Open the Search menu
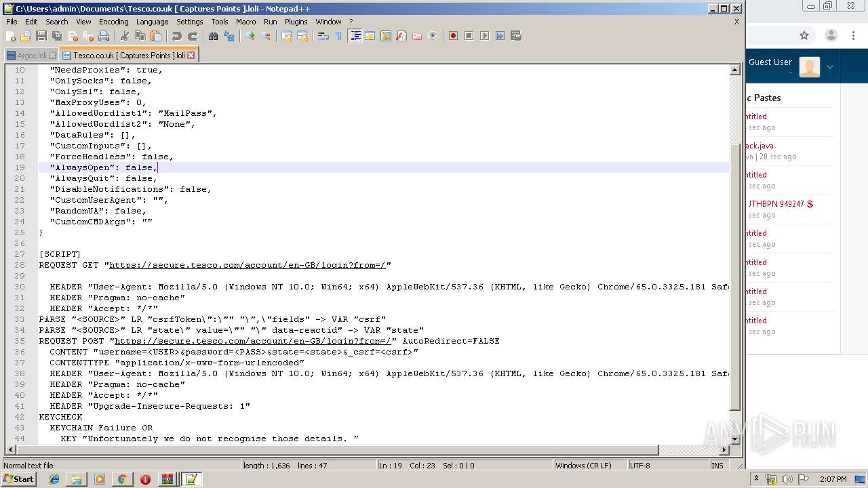868x488 pixels. (57, 22)
